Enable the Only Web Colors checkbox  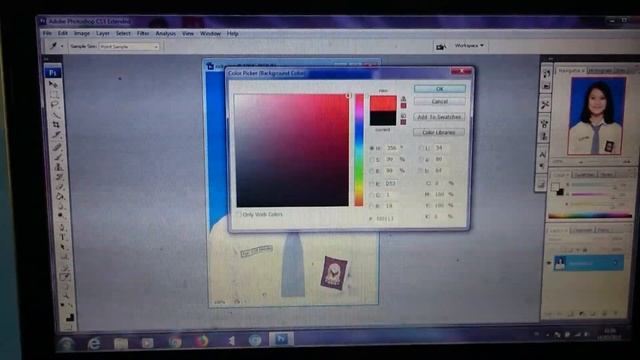239,214
